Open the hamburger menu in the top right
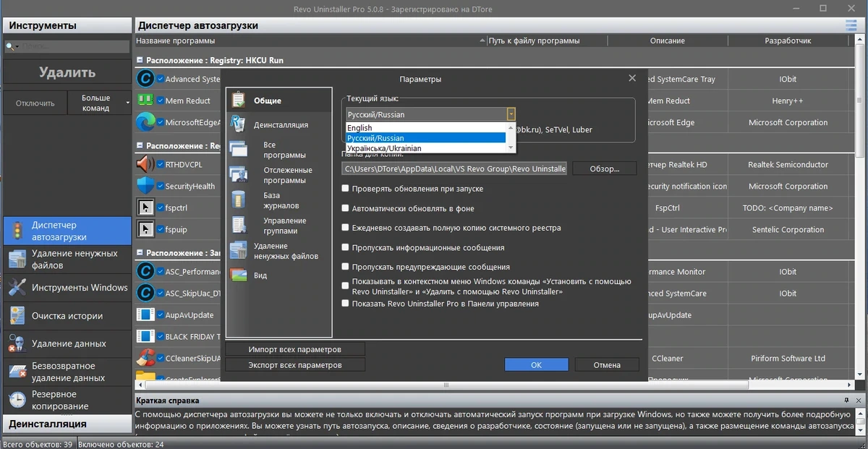The image size is (868, 449). [850, 25]
